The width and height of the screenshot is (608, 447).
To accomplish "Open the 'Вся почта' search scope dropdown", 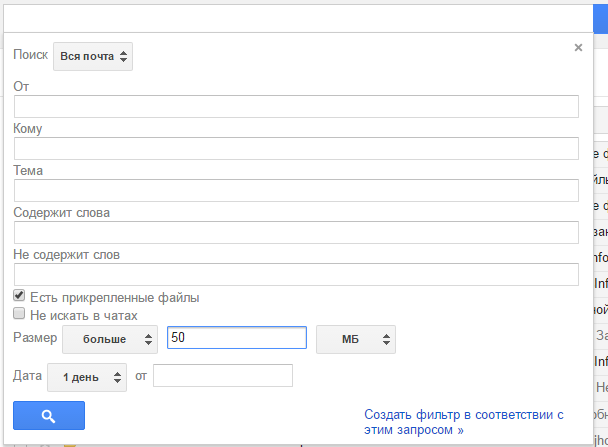I will (x=93, y=57).
